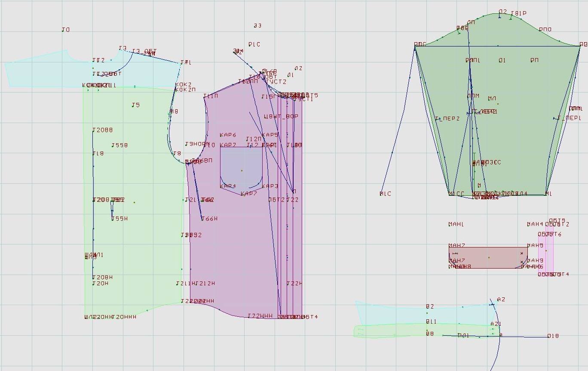Viewport: 588px width, 371px height.
Task: Click point label O18 on collar baseline
Action: pyautogui.click(x=553, y=336)
